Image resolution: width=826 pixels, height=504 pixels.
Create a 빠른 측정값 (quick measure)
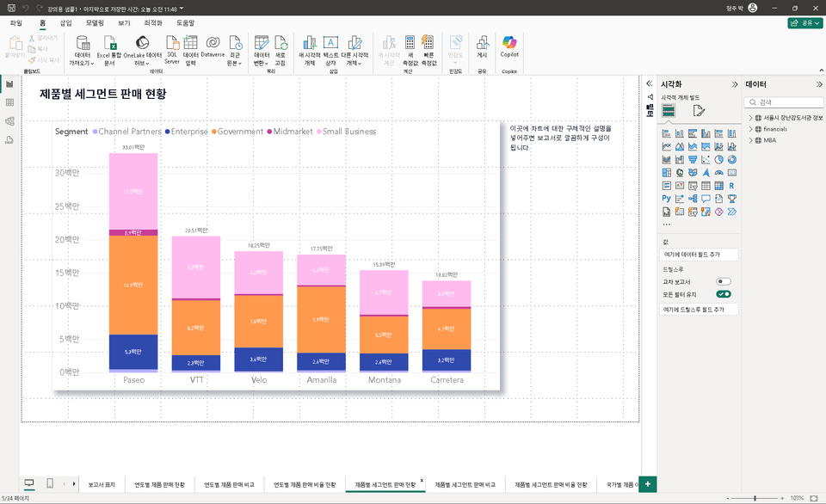[428, 51]
